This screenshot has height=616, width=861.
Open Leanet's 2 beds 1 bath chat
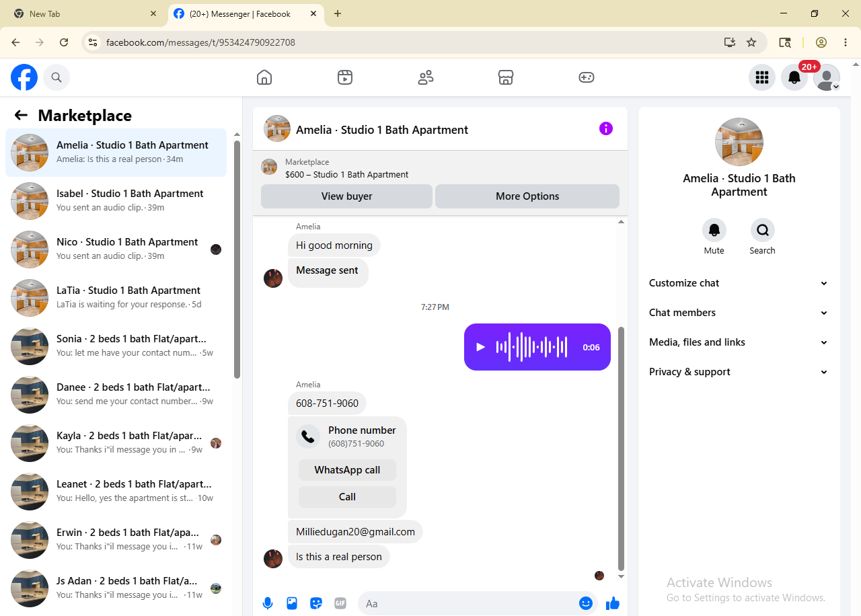116,492
